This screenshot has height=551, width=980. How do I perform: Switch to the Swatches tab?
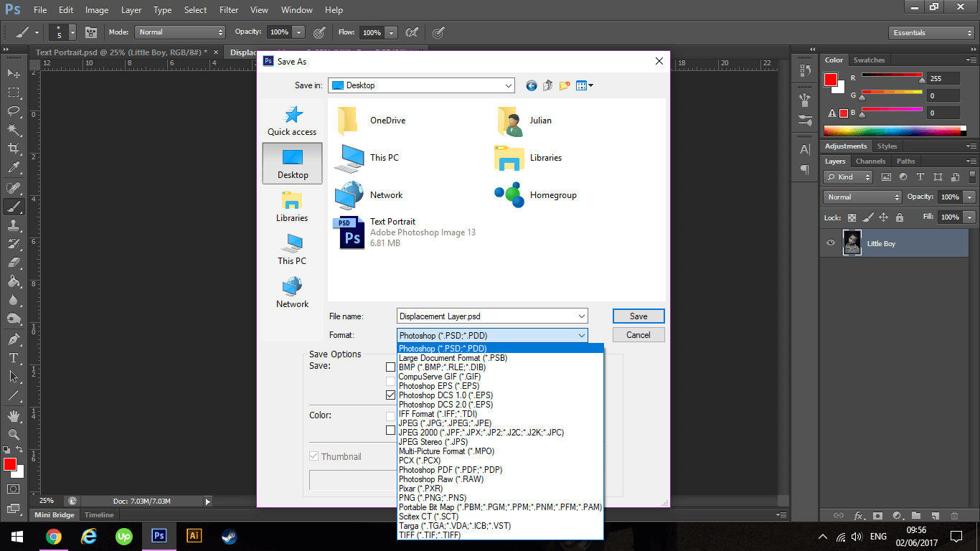869,60
